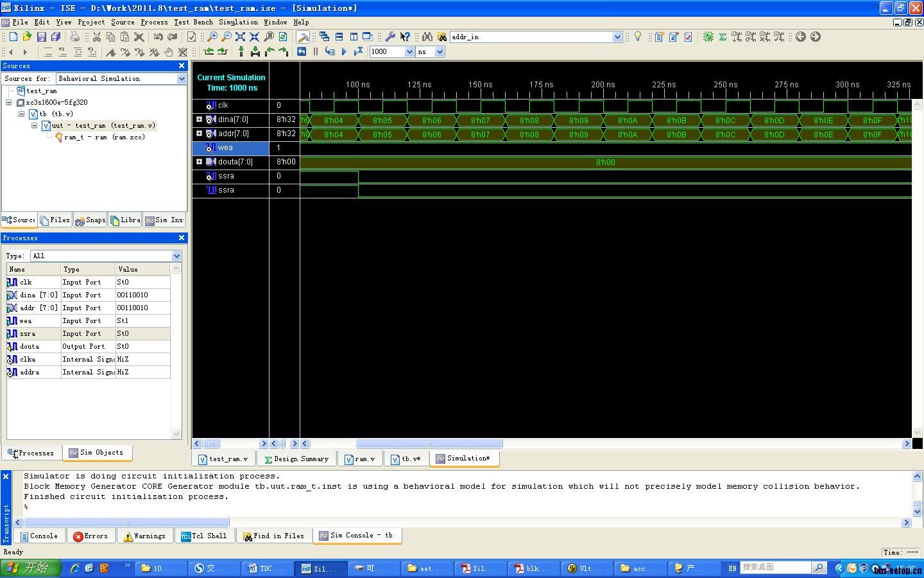
Task: Click the light bulb tips icon
Action: (x=638, y=37)
